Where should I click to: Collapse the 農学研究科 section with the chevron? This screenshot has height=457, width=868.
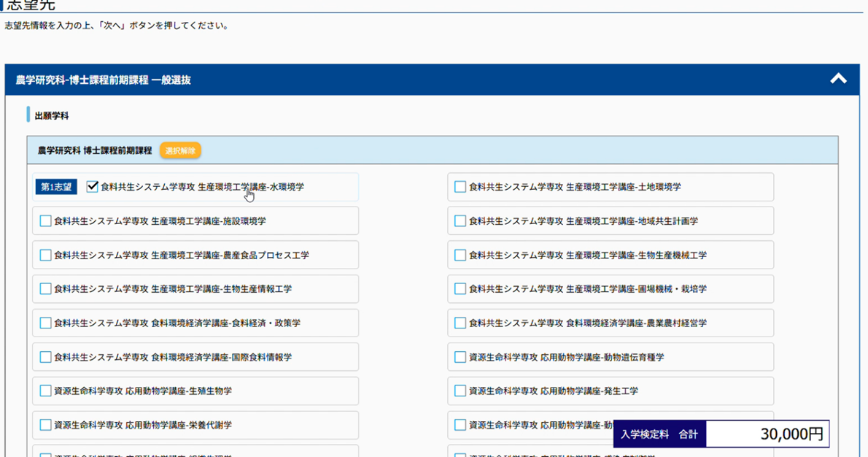pyautogui.click(x=838, y=79)
